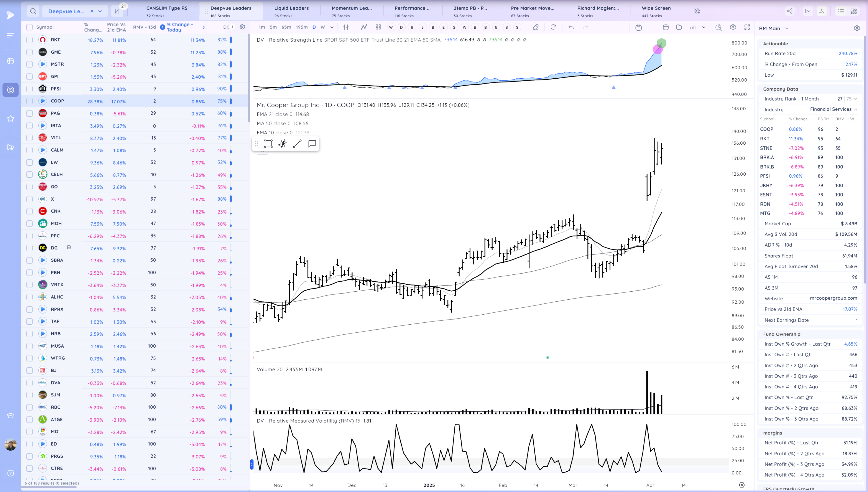
Task: Click the G circle template button
Action: point(454,27)
